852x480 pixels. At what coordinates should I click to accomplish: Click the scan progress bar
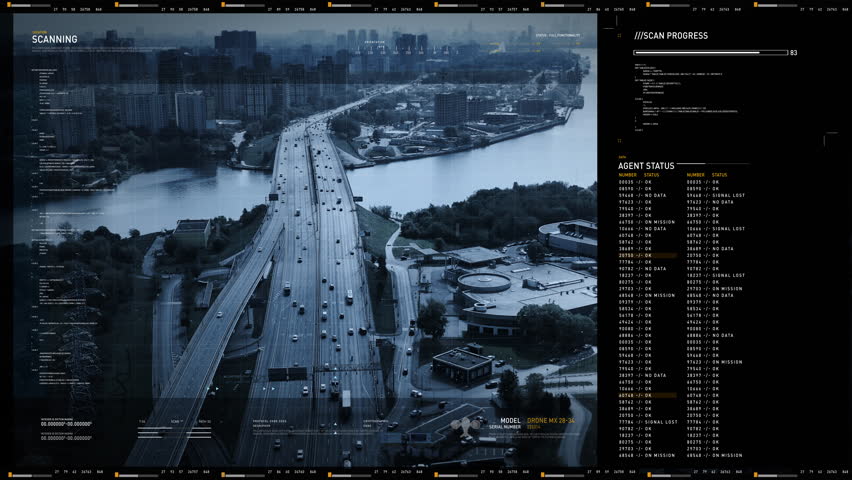tap(710, 53)
